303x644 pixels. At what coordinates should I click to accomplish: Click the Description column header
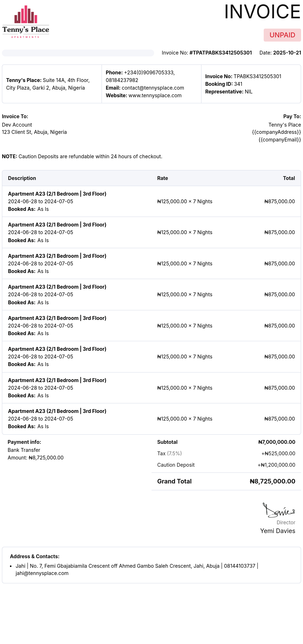click(x=22, y=178)
